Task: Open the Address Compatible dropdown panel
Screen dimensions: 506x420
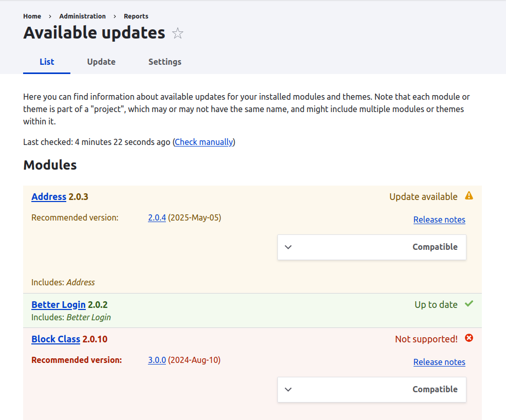Action: click(x=434, y=247)
